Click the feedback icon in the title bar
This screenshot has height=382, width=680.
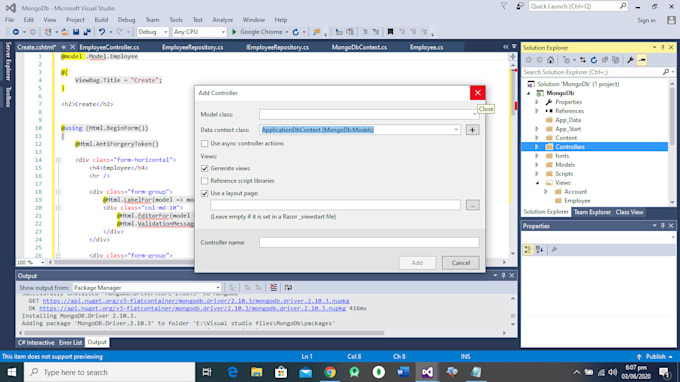coord(520,6)
